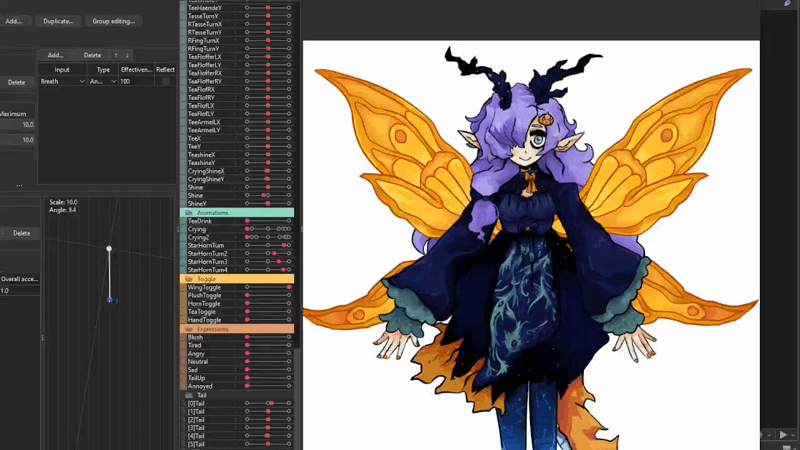Click the Tail group folder icon

[x=188, y=395]
